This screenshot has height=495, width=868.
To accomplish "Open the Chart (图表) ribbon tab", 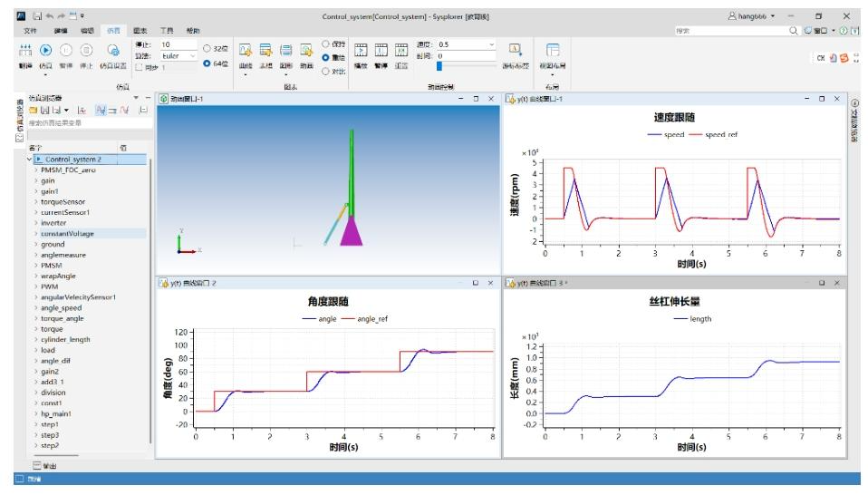I will 140,31.
